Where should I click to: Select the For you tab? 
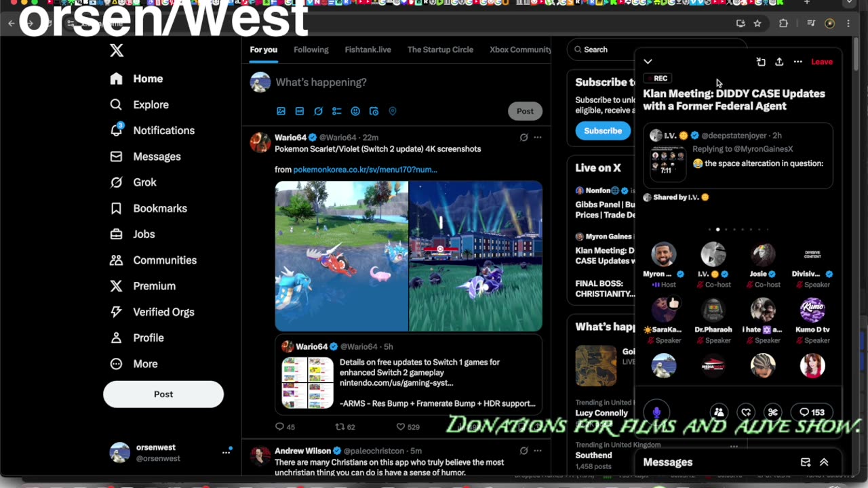(263, 49)
